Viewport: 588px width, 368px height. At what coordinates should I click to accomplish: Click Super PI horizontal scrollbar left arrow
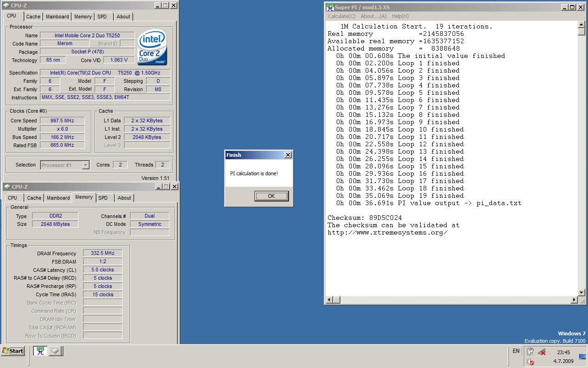[x=329, y=300]
